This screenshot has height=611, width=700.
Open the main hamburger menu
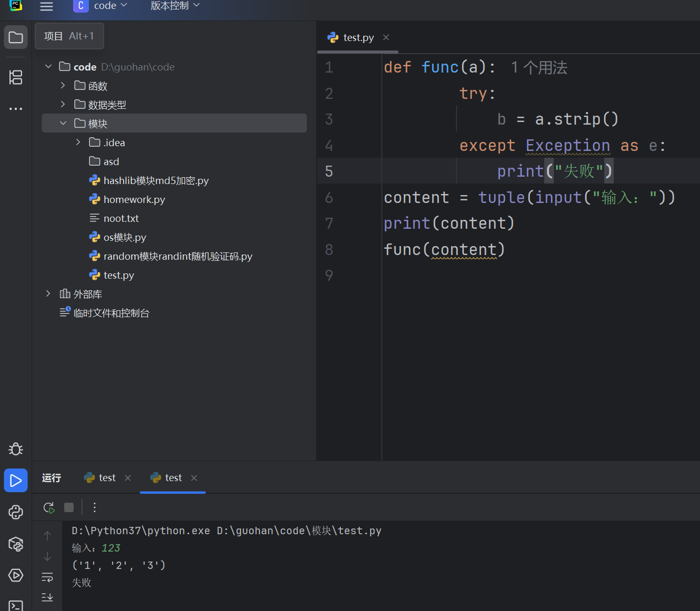pos(47,6)
